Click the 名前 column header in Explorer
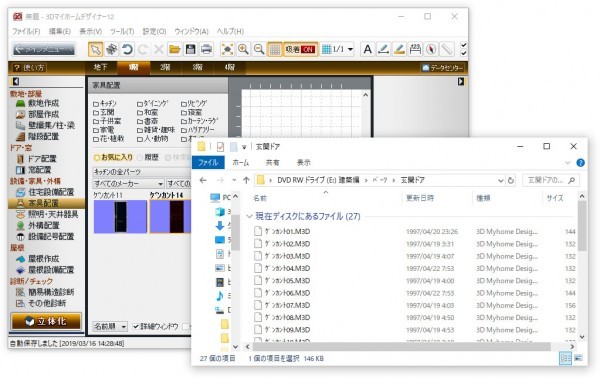Screen dimensions: 600x378 (x=260, y=198)
